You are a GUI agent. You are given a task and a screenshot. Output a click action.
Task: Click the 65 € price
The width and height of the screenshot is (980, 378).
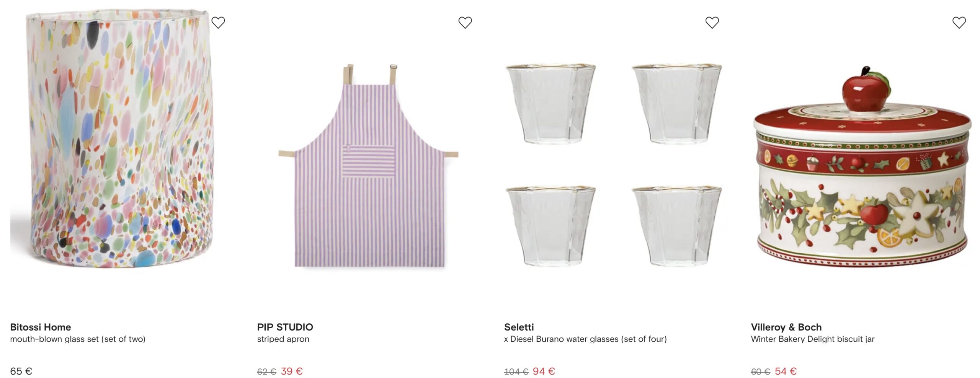click(21, 371)
